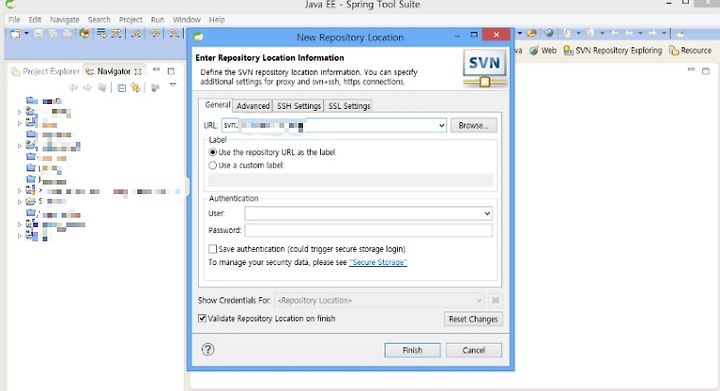Open the Spring Dashboard toolbar icon
Viewport: 720px width, 391px height.
84,33
